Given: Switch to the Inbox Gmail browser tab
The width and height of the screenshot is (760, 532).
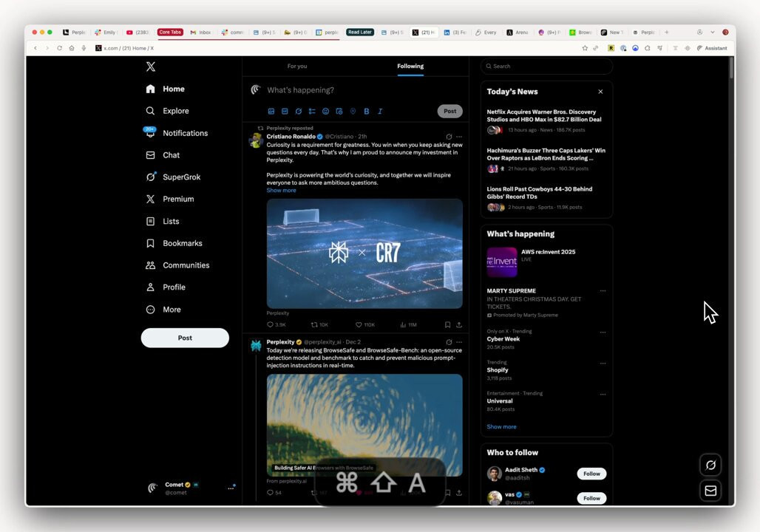Looking at the screenshot, I should click(x=200, y=33).
